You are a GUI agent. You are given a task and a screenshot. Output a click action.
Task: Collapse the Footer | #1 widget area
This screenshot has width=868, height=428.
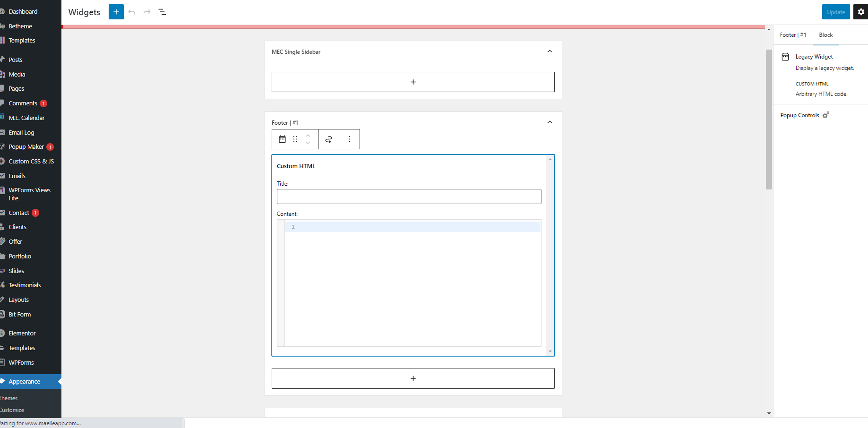pos(550,122)
